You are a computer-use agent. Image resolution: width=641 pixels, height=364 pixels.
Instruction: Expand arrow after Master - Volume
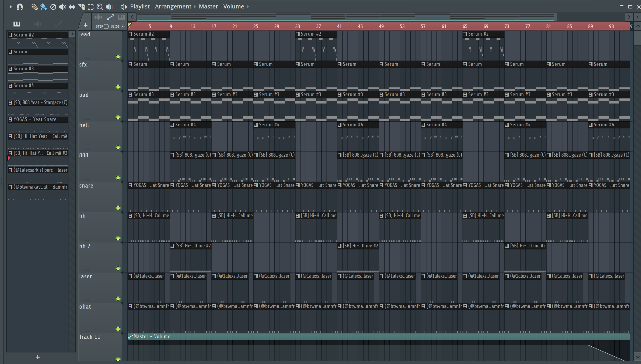click(x=248, y=7)
